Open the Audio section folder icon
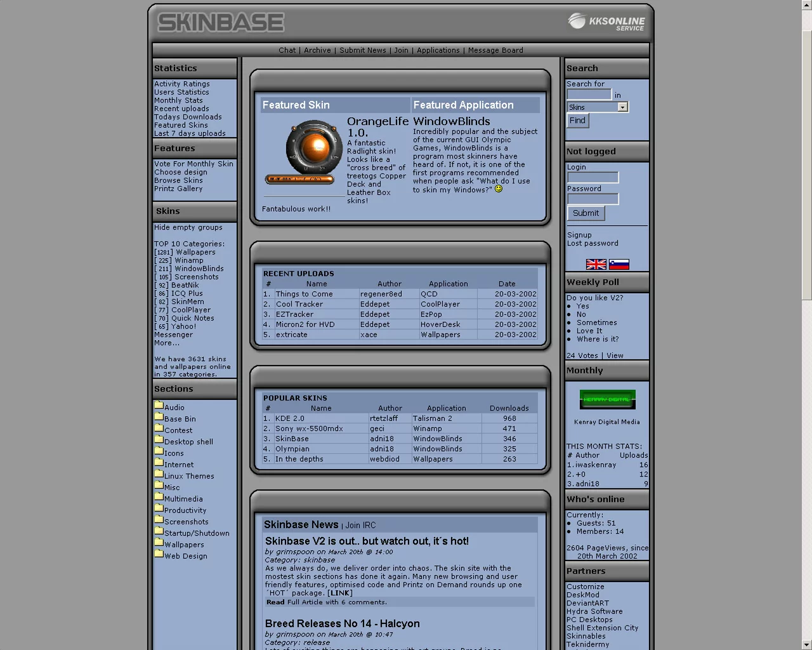This screenshot has width=812, height=650. [159, 406]
